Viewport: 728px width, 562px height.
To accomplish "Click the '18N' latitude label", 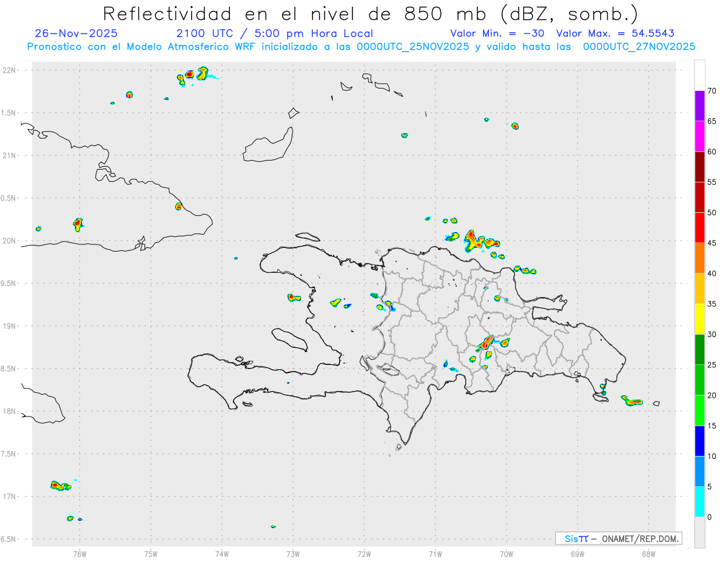I will (10, 411).
